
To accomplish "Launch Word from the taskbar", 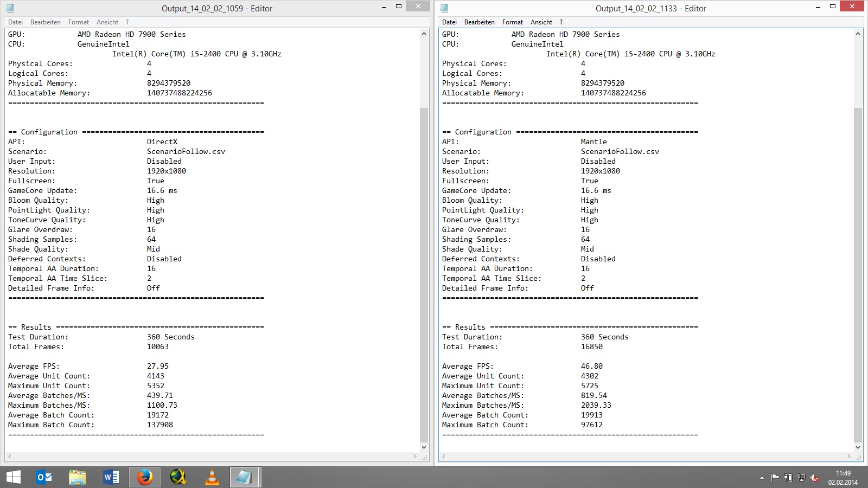I will point(111,477).
